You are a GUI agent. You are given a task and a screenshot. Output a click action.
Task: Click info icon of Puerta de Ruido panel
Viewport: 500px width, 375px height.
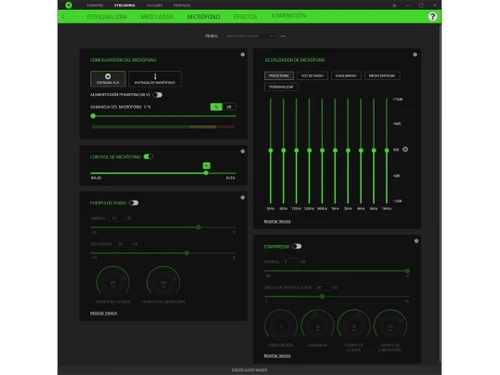243,198
